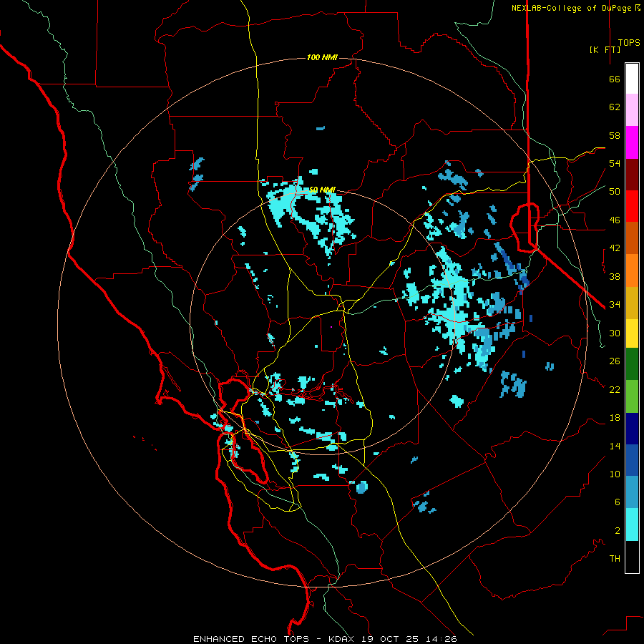Click the 66 legend value
Viewport: 644px width, 644px height.
615,79
